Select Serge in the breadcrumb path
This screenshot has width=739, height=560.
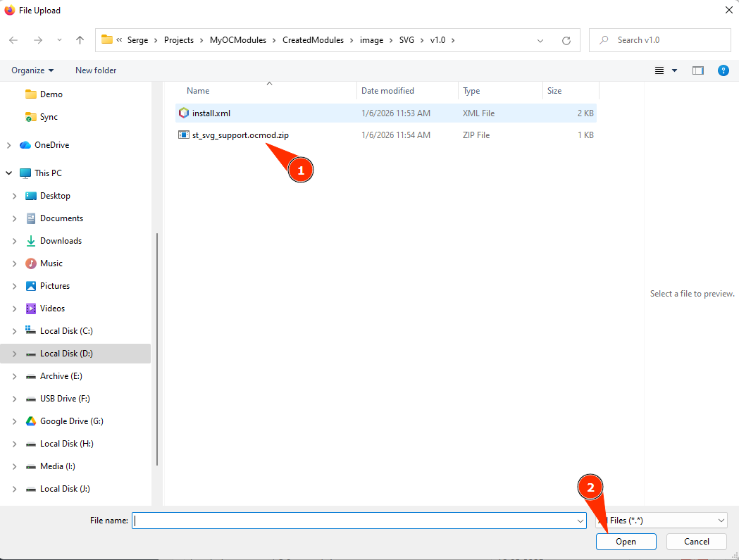click(137, 40)
